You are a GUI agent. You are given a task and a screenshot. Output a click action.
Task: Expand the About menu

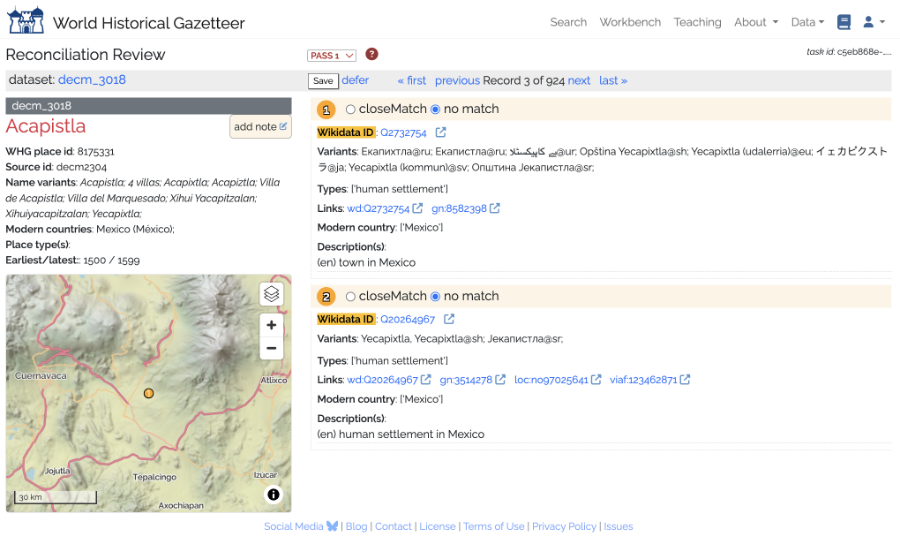755,22
